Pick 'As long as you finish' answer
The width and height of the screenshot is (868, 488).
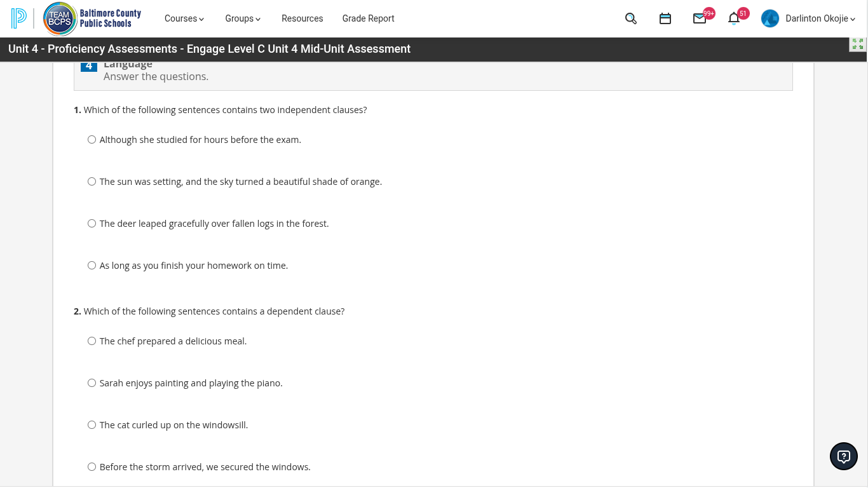(x=92, y=266)
